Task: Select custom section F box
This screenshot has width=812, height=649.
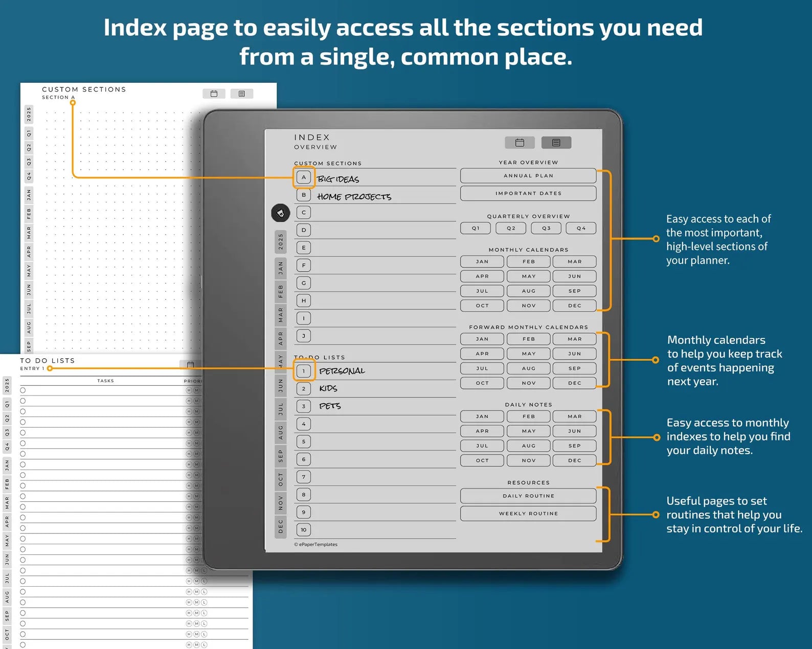Action: (x=304, y=265)
